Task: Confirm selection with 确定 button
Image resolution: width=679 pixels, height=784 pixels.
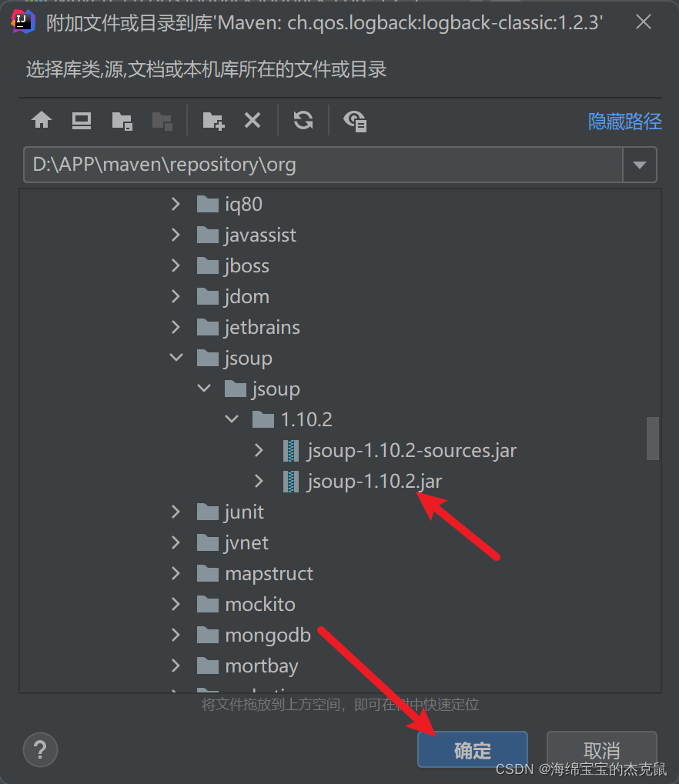Action: [x=472, y=749]
